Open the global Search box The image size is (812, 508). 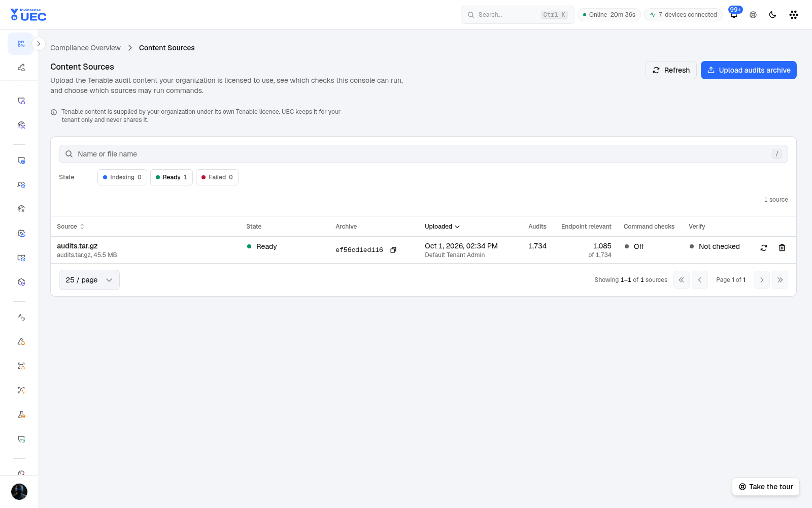517,15
